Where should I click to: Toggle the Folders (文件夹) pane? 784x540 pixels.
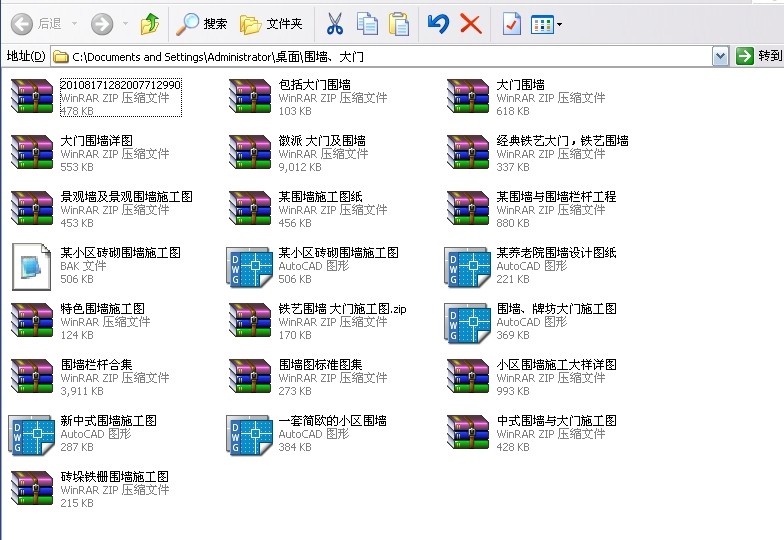[272, 23]
